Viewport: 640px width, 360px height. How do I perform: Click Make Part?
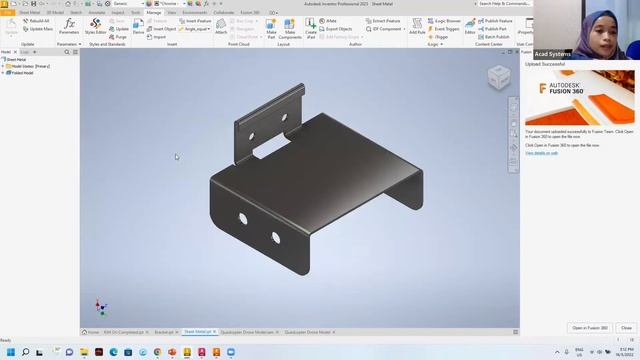pyautogui.click(x=271, y=29)
